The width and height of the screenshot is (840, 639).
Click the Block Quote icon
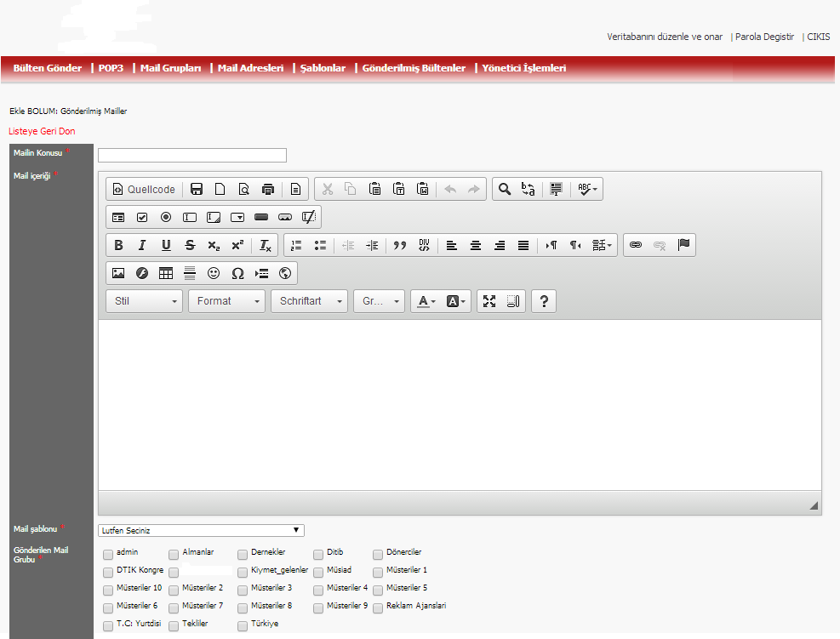400,245
